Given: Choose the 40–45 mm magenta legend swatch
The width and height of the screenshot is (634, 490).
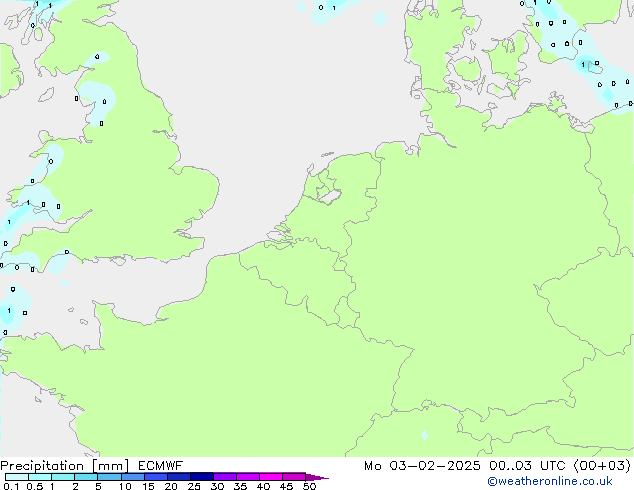Looking at the screenshot, I should click(271, 477).
